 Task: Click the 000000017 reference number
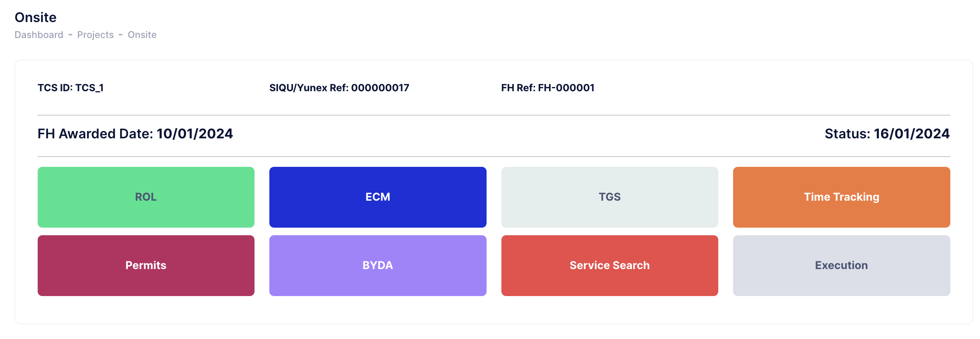point(380,88)
